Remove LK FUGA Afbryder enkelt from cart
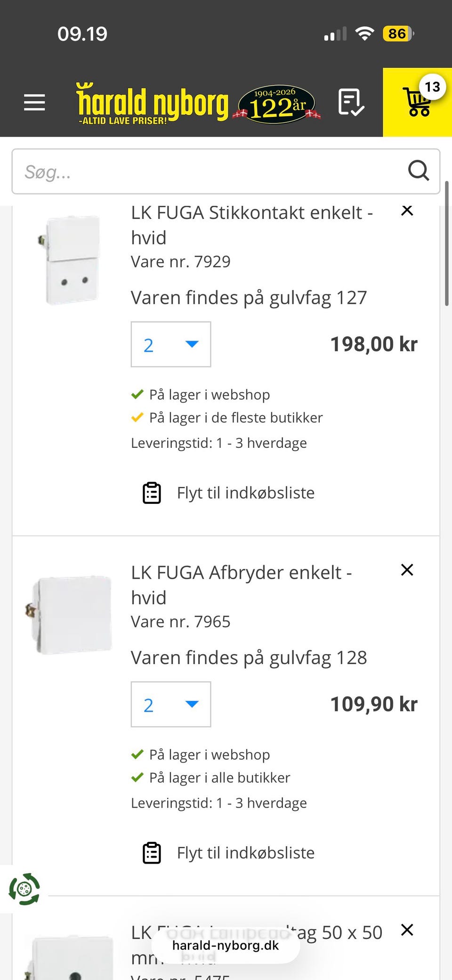The image size is (452, 980). click(407, 570)
